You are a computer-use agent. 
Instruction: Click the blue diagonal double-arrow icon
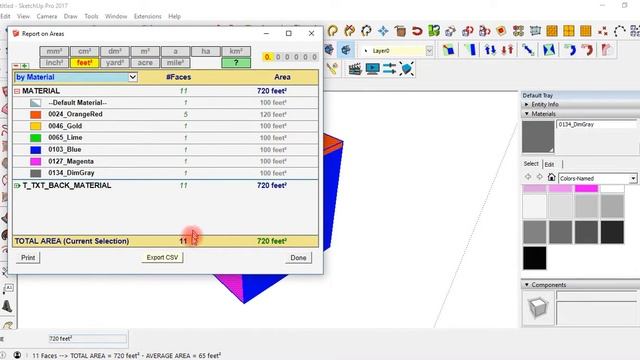(x=528, y=50)
